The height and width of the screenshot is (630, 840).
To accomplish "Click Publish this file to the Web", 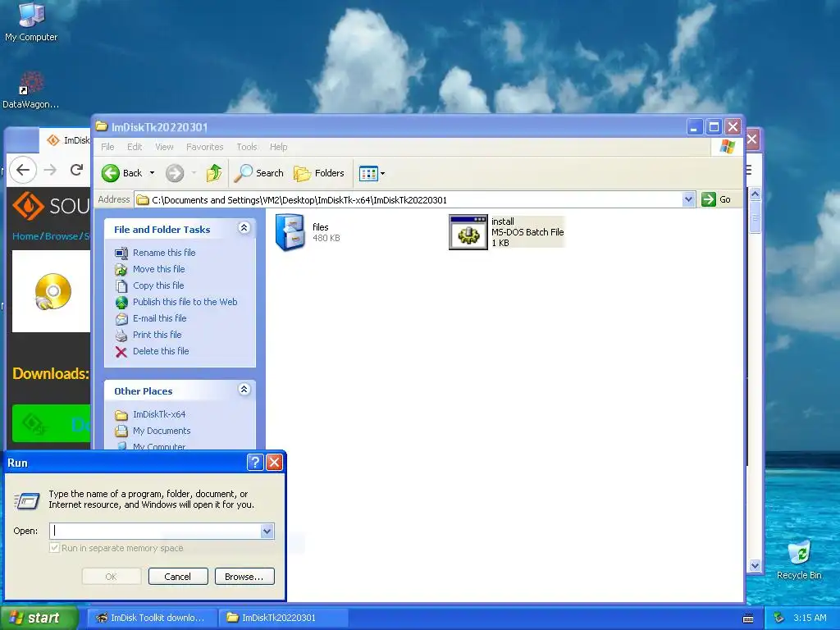I will 185,302.
